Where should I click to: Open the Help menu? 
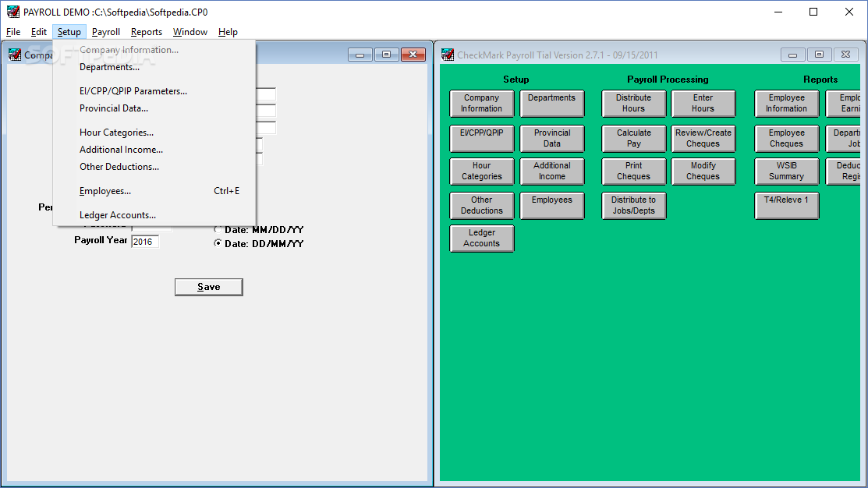tap(228, 32)
